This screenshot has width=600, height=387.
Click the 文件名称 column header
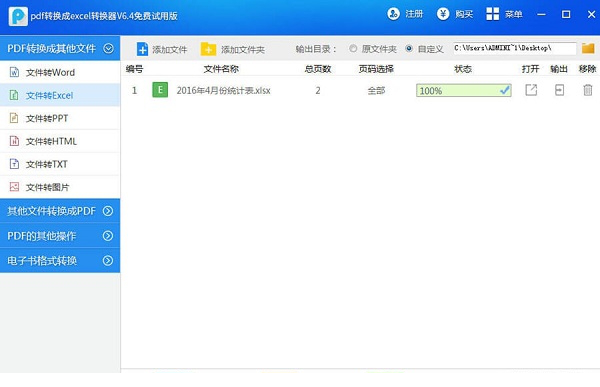(x=221, y=69)
